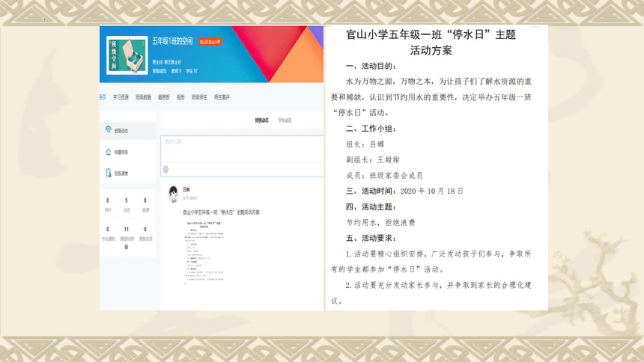Click the 官山小学五年级一班 post title
This screenshot has height=362, width=644.
[x=221, y=212]
